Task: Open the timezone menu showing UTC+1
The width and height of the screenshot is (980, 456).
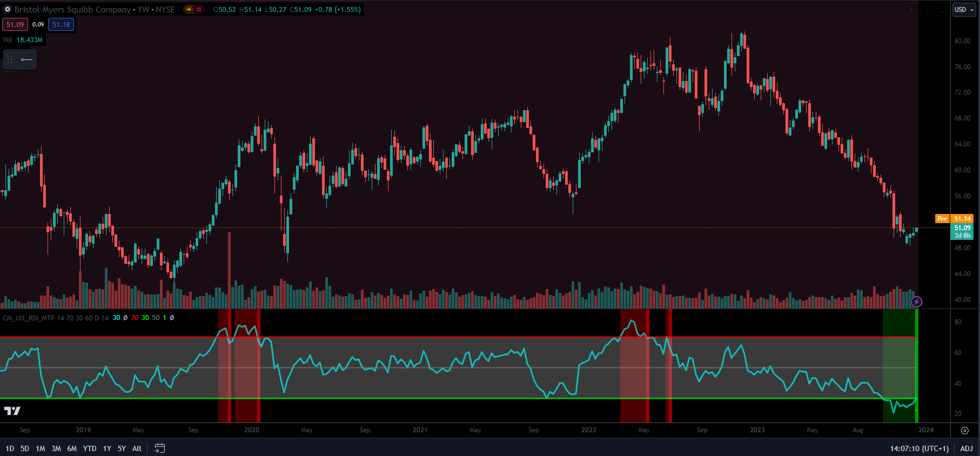Action: [x=919, y=448]
